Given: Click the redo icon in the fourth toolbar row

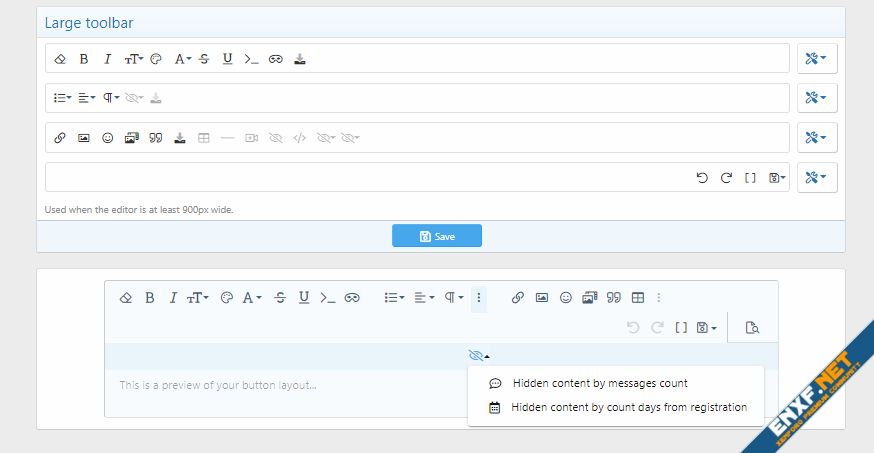Looking at the screenshot, I should pos(726,178).
